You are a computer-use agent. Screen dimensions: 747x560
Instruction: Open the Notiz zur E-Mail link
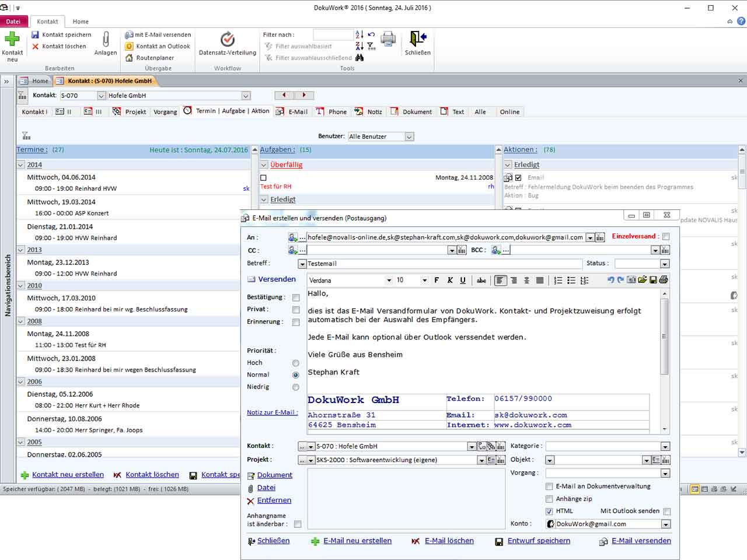[272, 412]
